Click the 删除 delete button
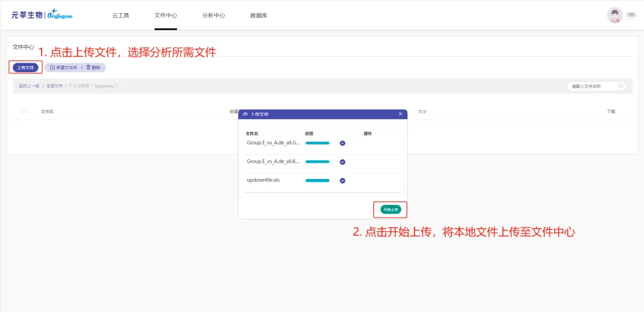 93,67
